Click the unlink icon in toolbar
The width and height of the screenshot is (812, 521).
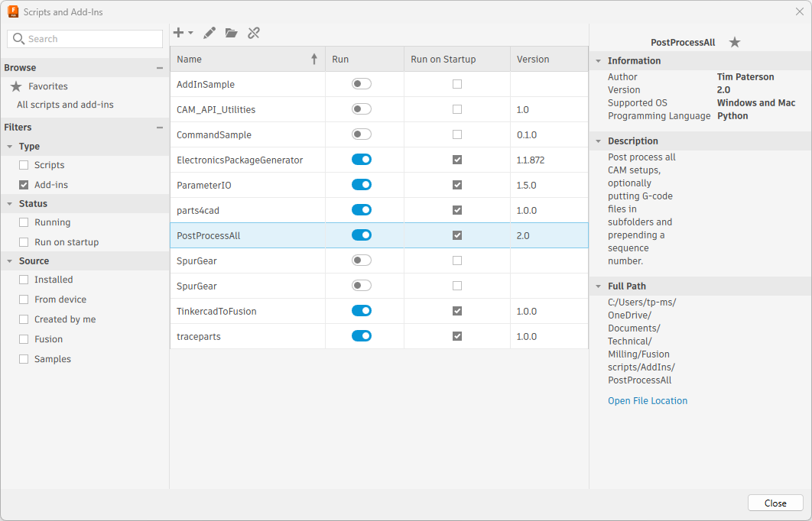click(254, 33)
